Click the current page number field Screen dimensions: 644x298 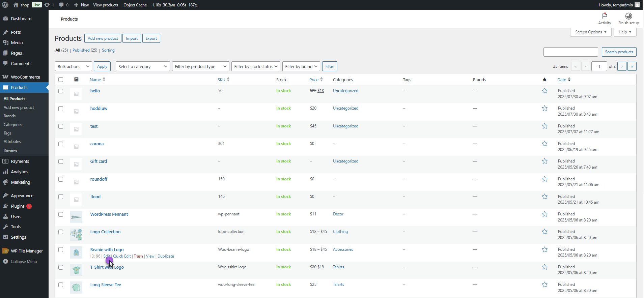(x=599, y=66)
